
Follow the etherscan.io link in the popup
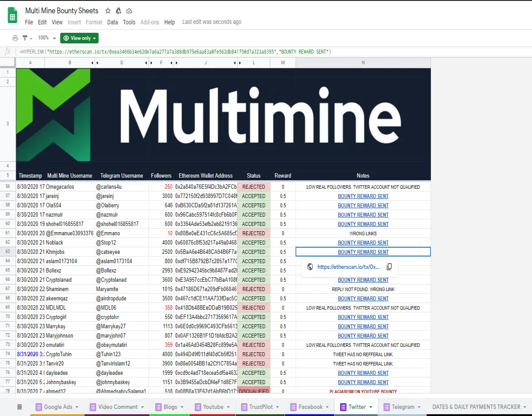click(348, 267)
